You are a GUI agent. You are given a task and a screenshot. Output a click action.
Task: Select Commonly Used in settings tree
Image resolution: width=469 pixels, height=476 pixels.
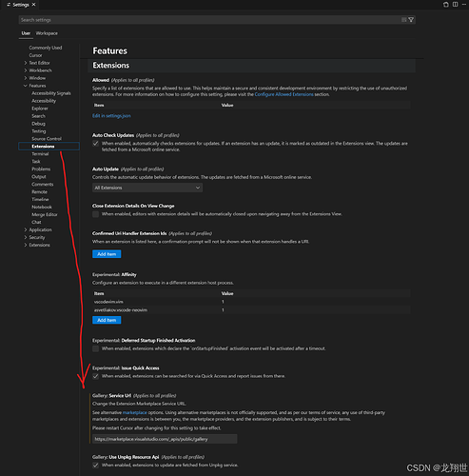46,48
